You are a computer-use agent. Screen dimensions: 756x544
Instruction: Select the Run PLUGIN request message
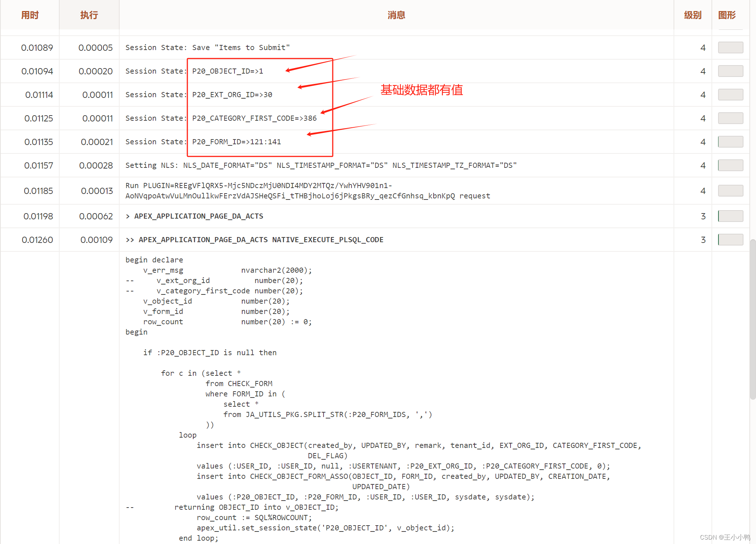(308, 191)
